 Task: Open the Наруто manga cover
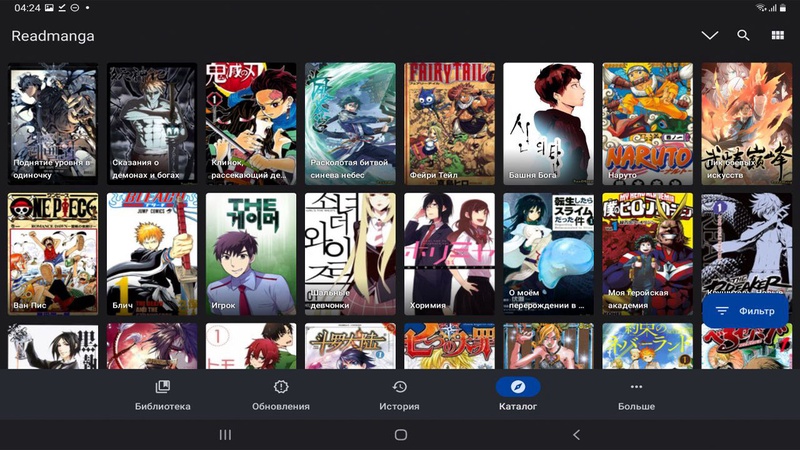tap(648, 124)
